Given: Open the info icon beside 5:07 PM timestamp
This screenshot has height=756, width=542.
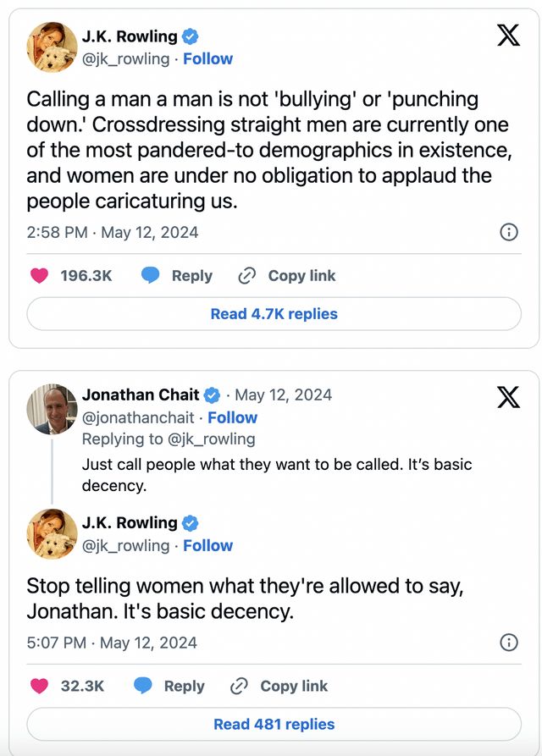Looking at the screenshot, I should 509,643.
